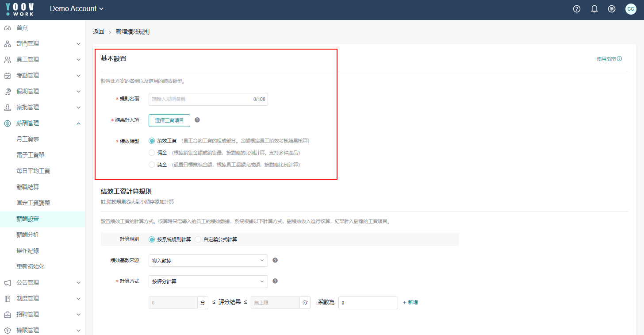Click the 選擇工資項目 button

[169, 120]
